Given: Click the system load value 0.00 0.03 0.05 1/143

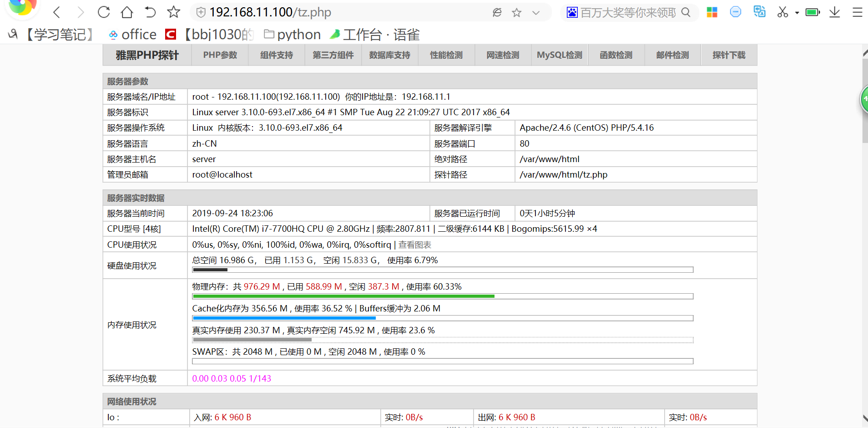Looking at the screenshot, I should pyautogui.click(x=232, y=379).
